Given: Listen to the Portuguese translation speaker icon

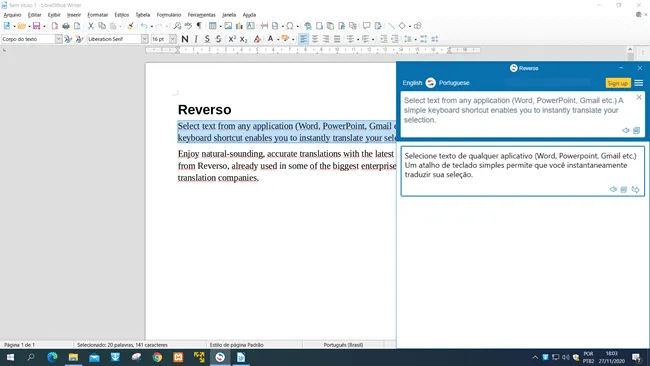Looking at the screenshot, I should tap(613, 189).
